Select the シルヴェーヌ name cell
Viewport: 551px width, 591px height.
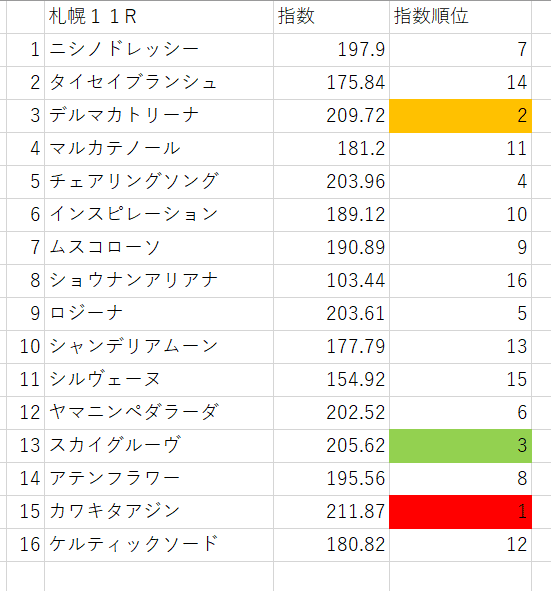(x=159, y=380)
